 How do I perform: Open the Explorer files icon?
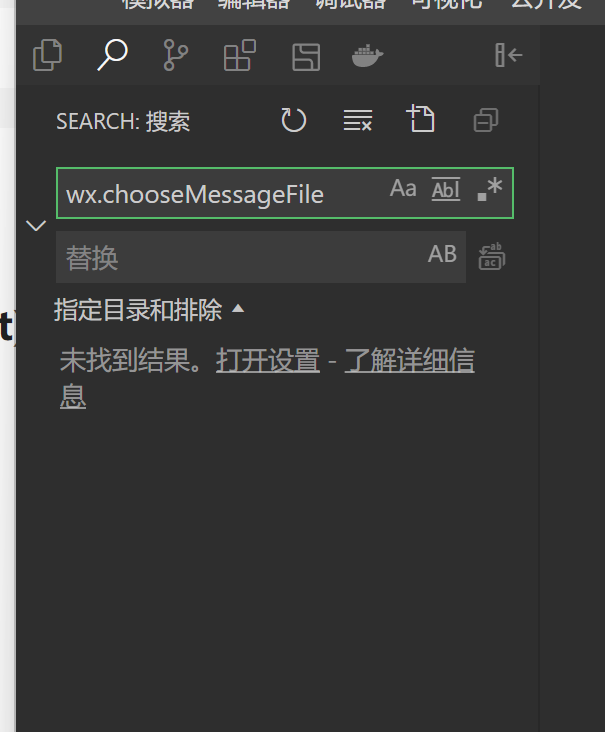pyautogui.click(x=48, y=55)
